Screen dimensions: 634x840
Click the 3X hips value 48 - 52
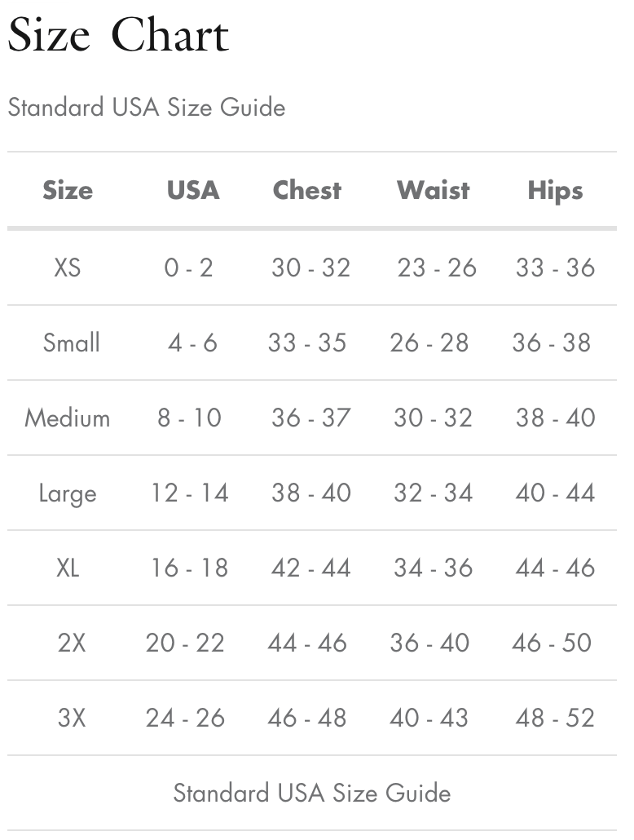(x=555, y=718)
